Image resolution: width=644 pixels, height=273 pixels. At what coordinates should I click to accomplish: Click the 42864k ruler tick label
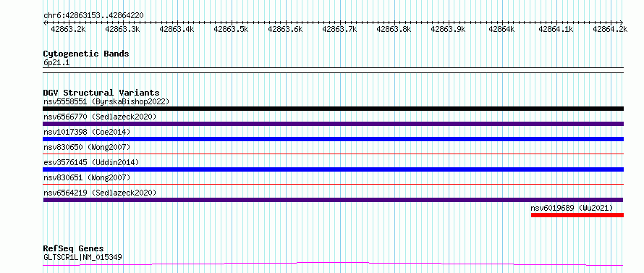(x=502, y=29)
